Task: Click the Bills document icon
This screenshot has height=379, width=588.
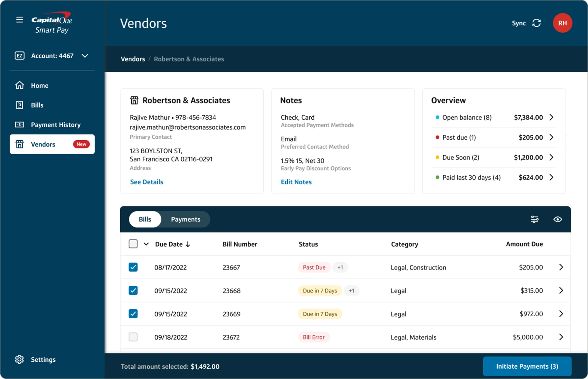Action: click(x=19, y=105)
